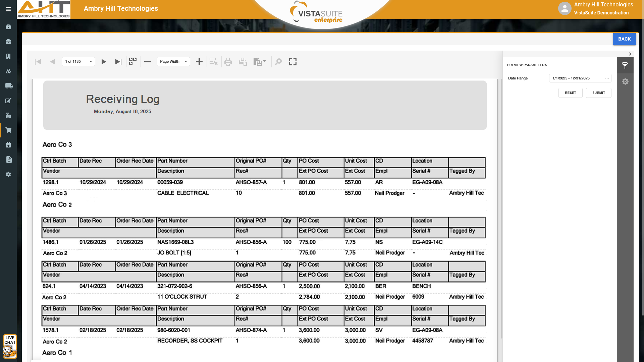The height and width of the screenshot is (362, 644).
Task: Open the preview parameters filter tab
Action: click(x=625, y=66)
